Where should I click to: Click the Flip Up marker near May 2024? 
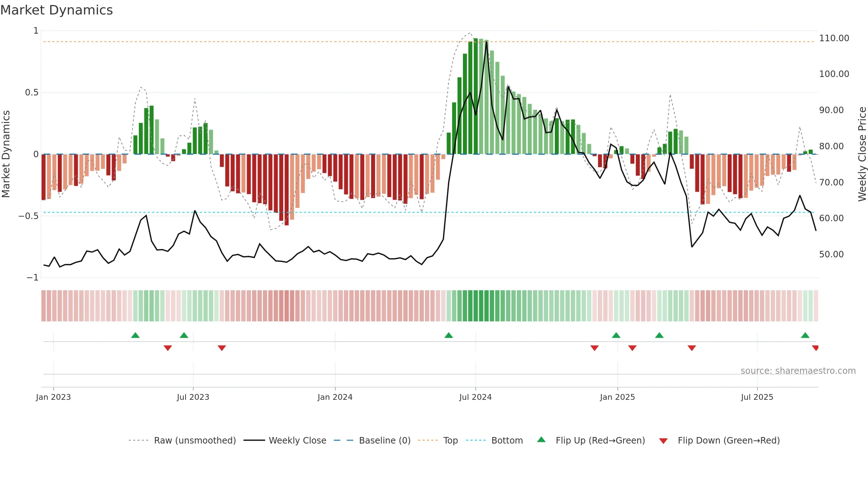coord(448,335)
